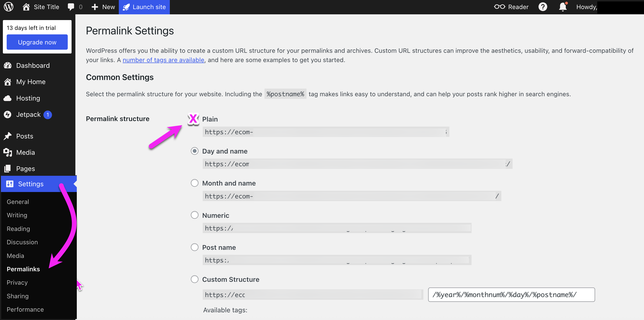Open the Dashboard via its pie icon
644x320 pixels.
[x=8, y=65]
